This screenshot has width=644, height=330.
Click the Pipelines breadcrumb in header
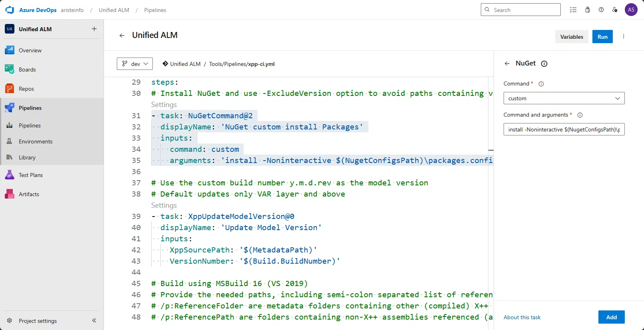point(155,10)
